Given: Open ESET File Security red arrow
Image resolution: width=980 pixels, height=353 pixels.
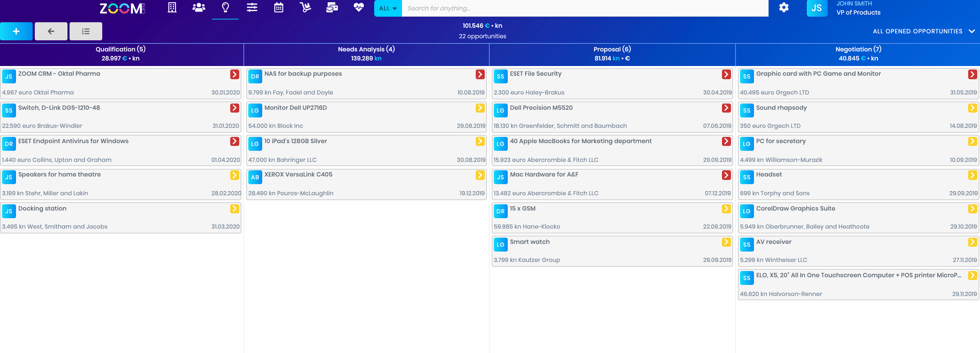Looking at the screenshot, I should coord(726,74).
